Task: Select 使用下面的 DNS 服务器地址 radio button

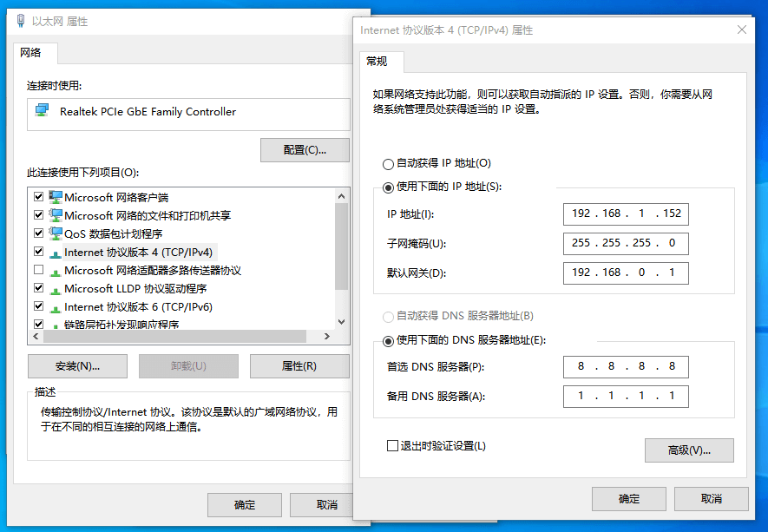Action: pyautogui.click(x=389, y=341)
